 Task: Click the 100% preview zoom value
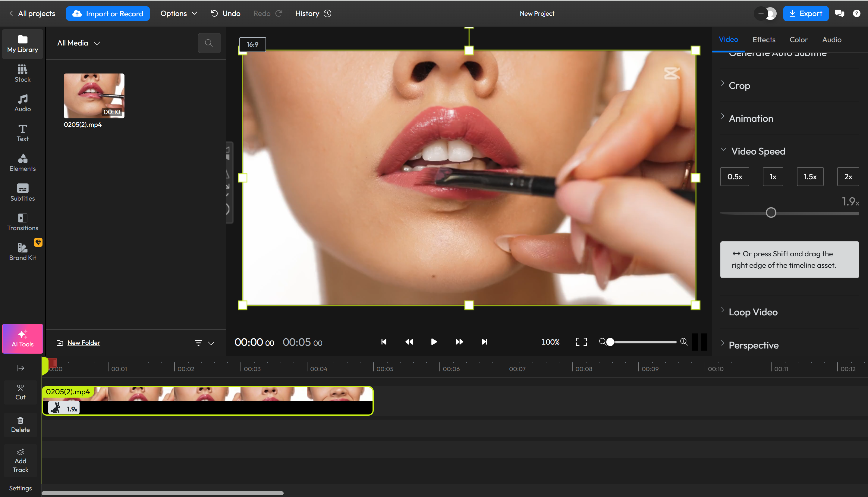550,342
